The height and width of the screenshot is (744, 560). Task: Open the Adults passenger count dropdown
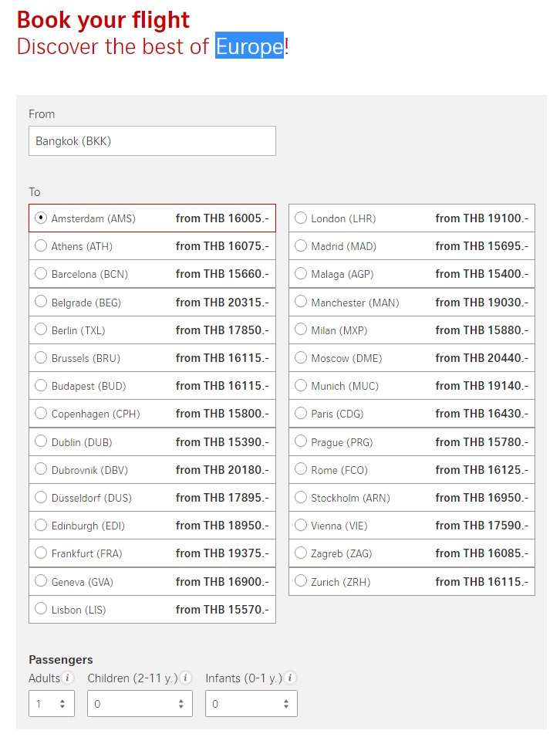52,704
